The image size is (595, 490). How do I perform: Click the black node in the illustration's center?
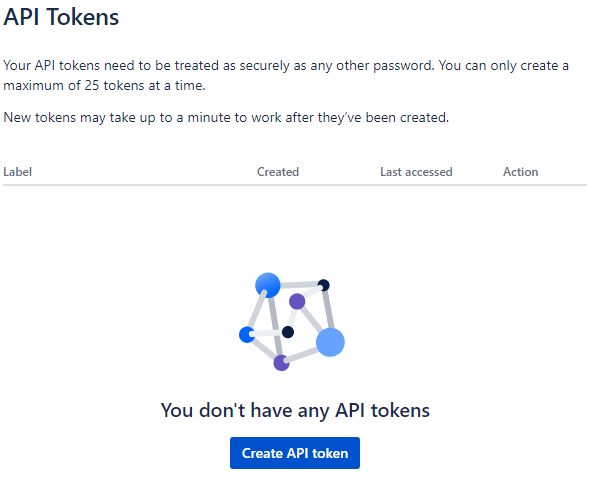click(288, 332)
